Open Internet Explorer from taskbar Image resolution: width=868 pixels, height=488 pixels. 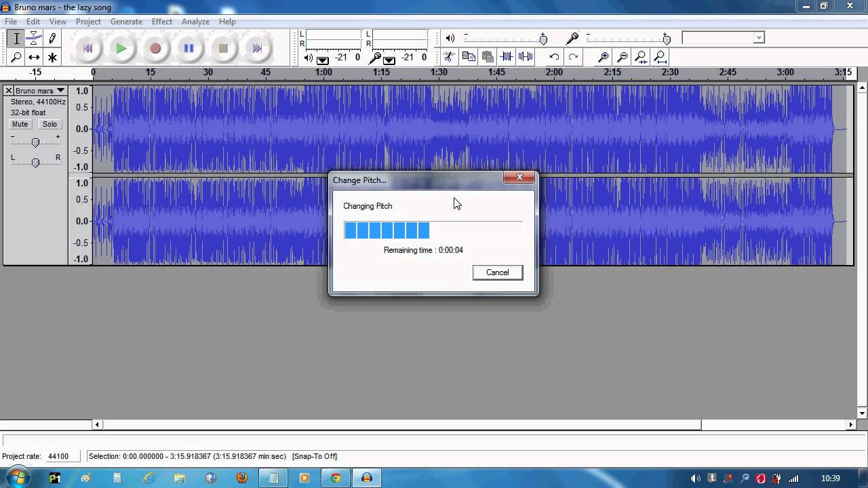tap(149, 478)
